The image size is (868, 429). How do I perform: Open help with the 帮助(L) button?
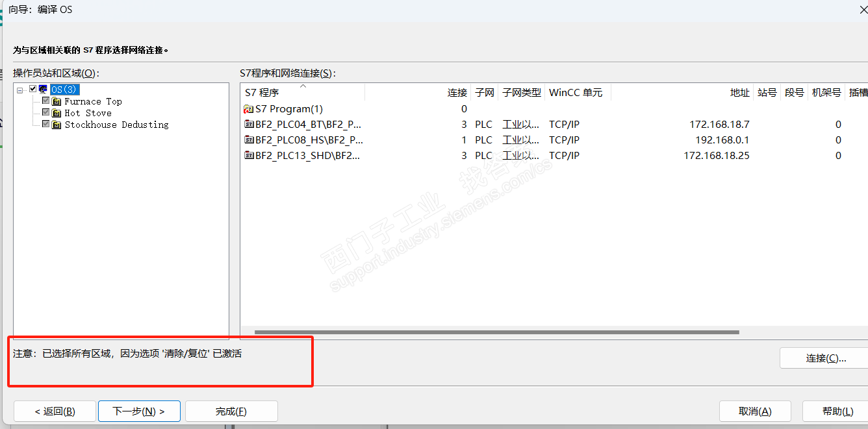point(836,411)
